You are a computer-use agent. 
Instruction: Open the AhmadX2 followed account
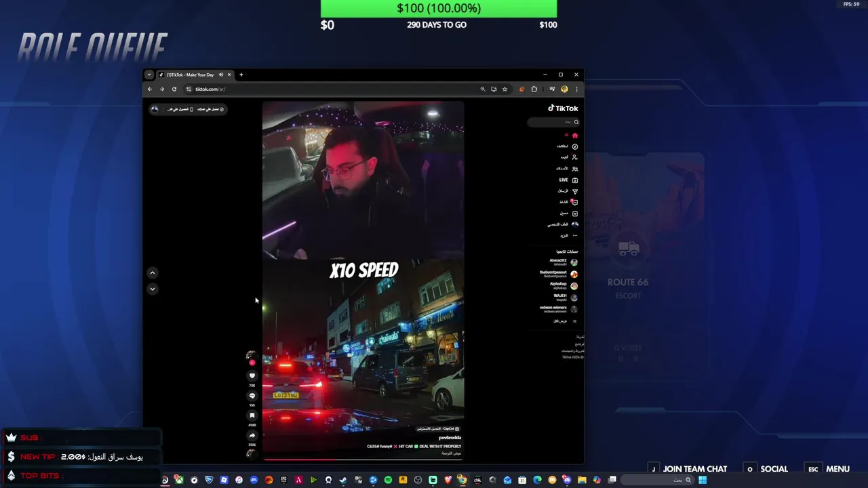(564, 262)
